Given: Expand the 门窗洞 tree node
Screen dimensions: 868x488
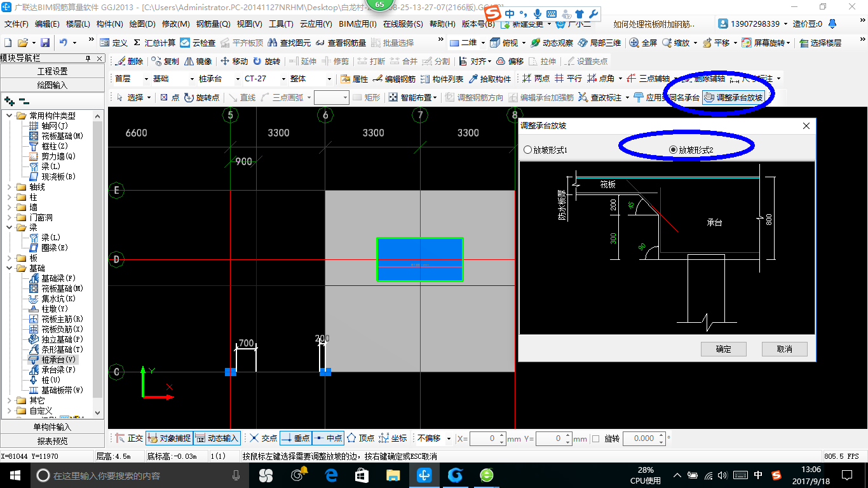Looking at the screenshot, I should (10, 217).
